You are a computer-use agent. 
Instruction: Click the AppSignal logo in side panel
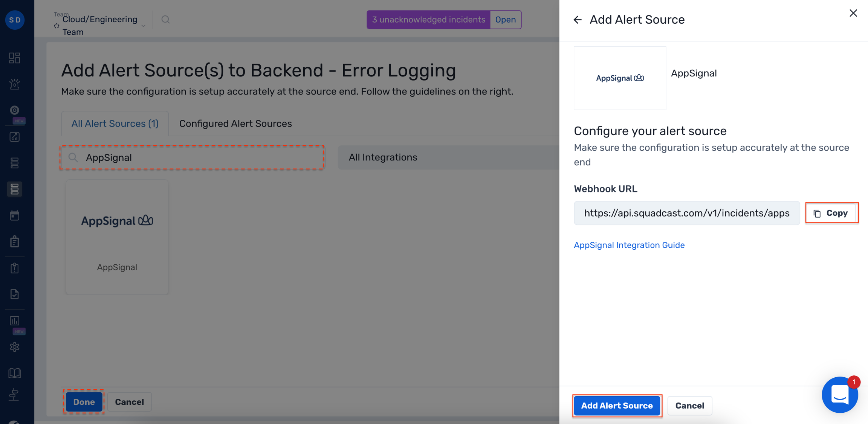pyautogui.click(x=620, y=78)
